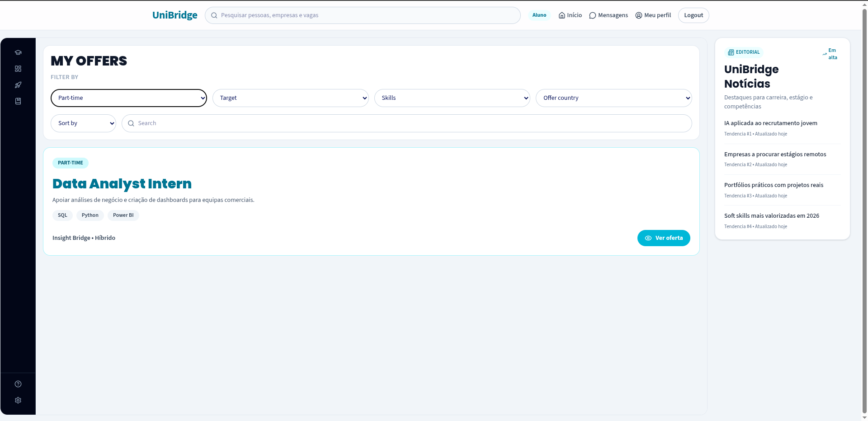Open the Part-time offer type dropdown
868x421 pixels.
[x=129, y=98]
